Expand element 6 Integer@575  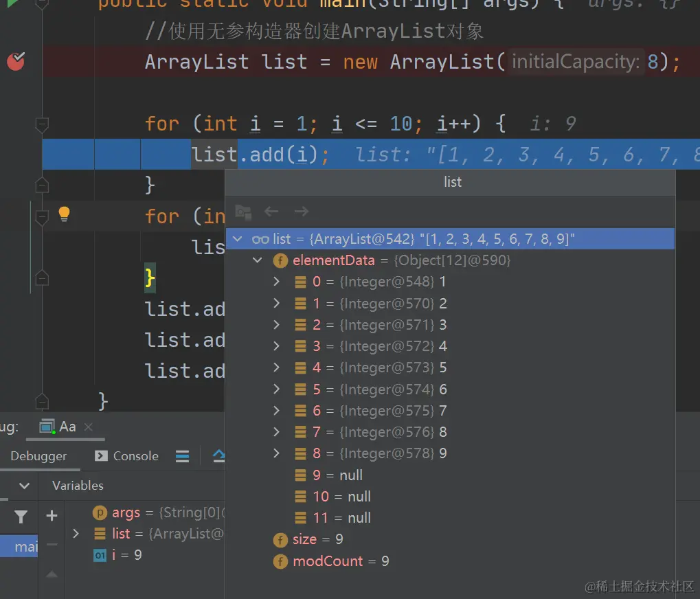click(x=276, y=410)
